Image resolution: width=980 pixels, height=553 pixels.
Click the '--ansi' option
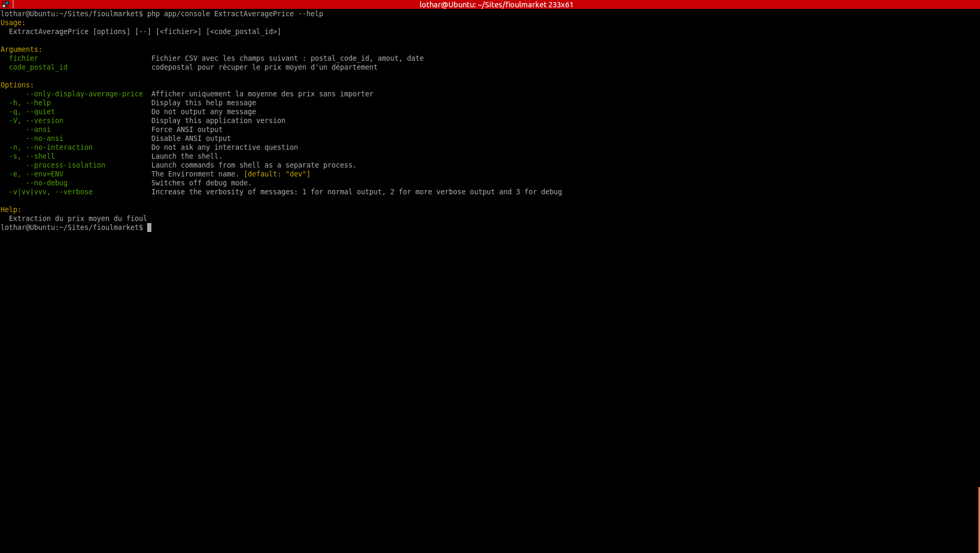coord(38,129)
